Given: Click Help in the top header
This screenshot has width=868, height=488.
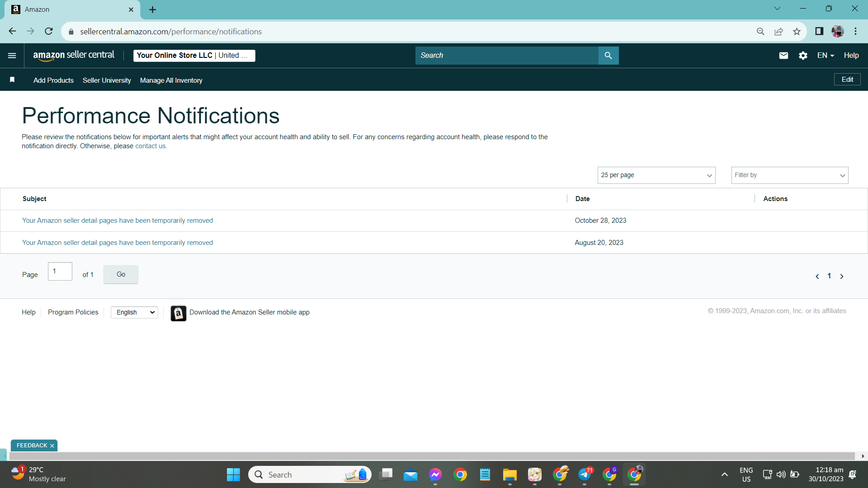Looking at the screenshot, I should click(851, 56).
